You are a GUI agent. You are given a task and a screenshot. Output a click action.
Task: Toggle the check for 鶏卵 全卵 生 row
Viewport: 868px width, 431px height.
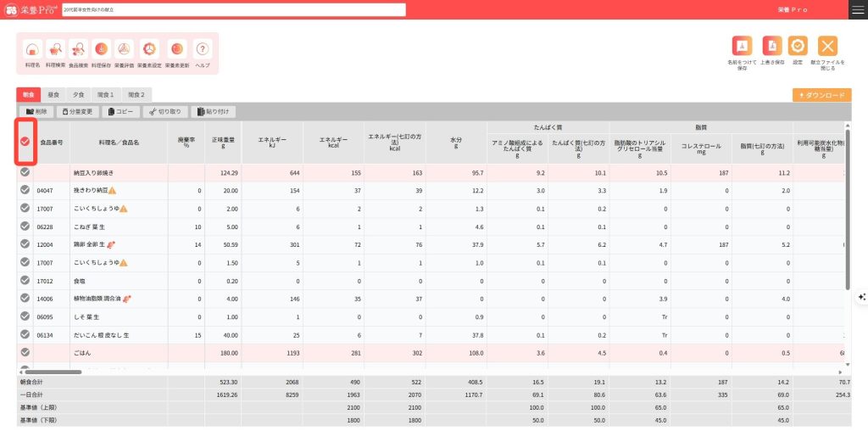25,243
